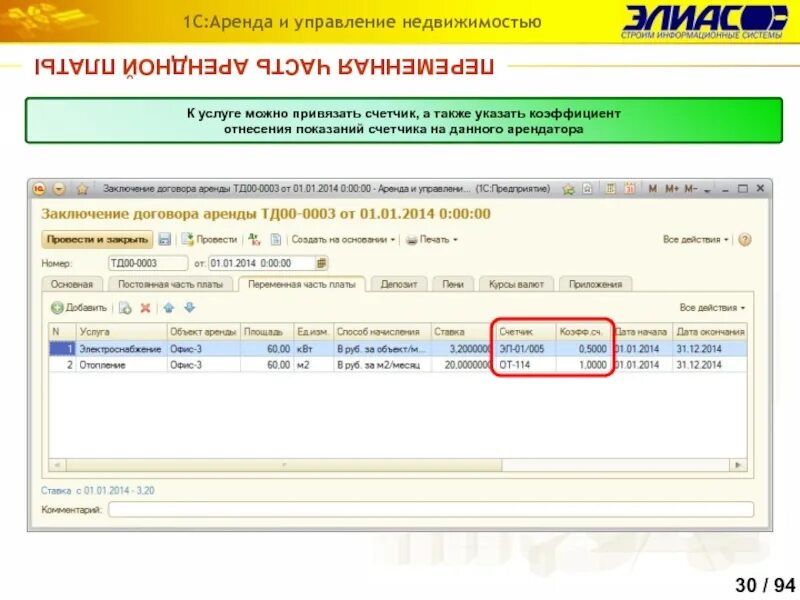Screen dimensions: 800x600
Task: Open help with the question mark icon
Action: [x=744, y=239]
